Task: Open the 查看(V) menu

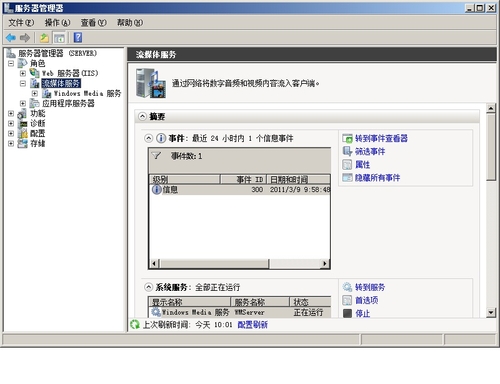Action: pos(93,23)
